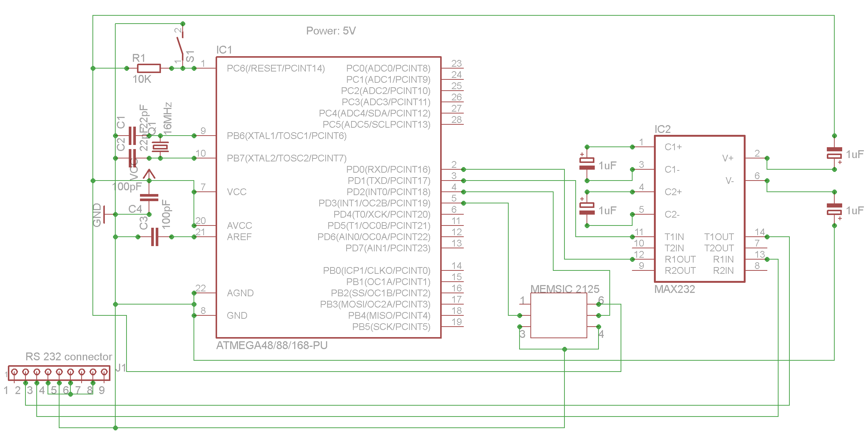Click the 1uF capacitor beside C1+ pin
Image resolution: width=868 pixels, height=433 pixels.
[587, 164]
